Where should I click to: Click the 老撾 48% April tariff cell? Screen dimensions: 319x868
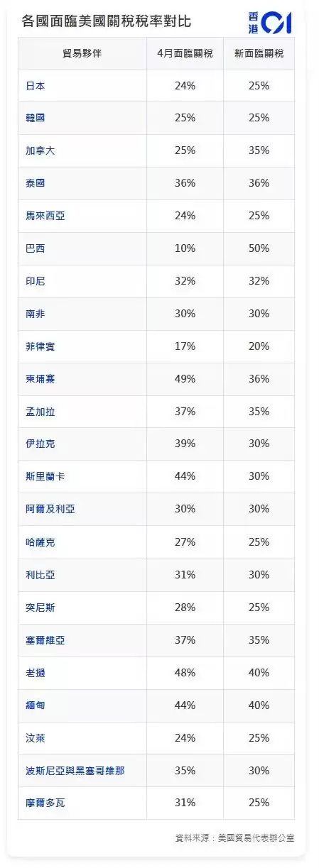coord(185,673)
